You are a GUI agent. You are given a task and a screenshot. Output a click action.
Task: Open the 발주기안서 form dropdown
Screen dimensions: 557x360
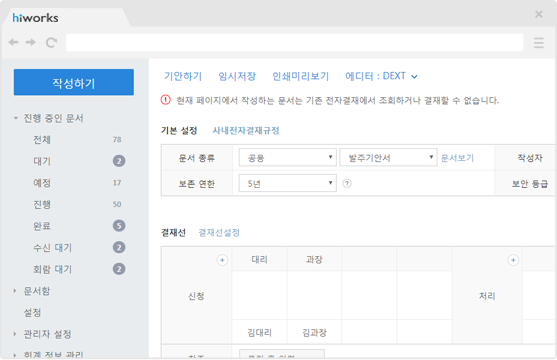388,157
